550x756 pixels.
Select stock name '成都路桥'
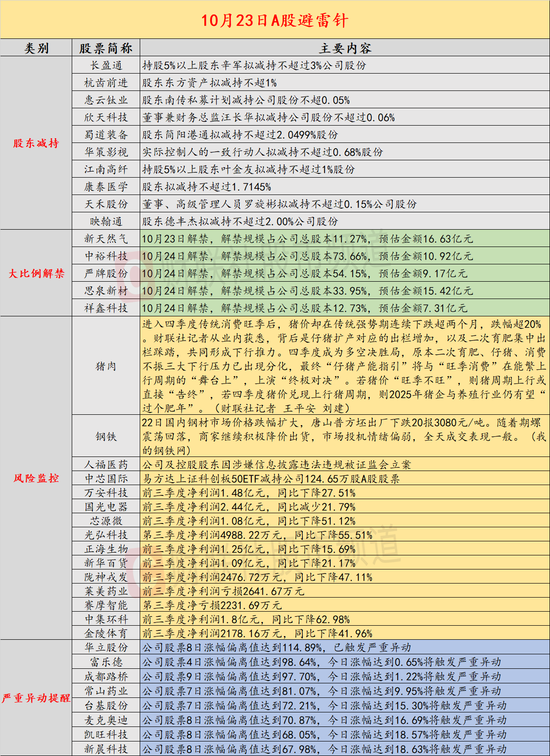[106, 676]
